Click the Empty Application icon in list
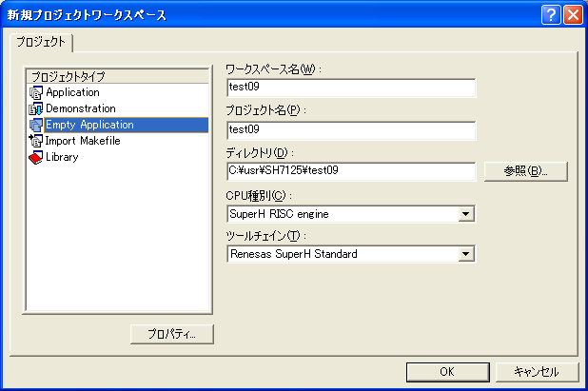The width and height of the screenshot is (588, 391). [x=36, y=125]
